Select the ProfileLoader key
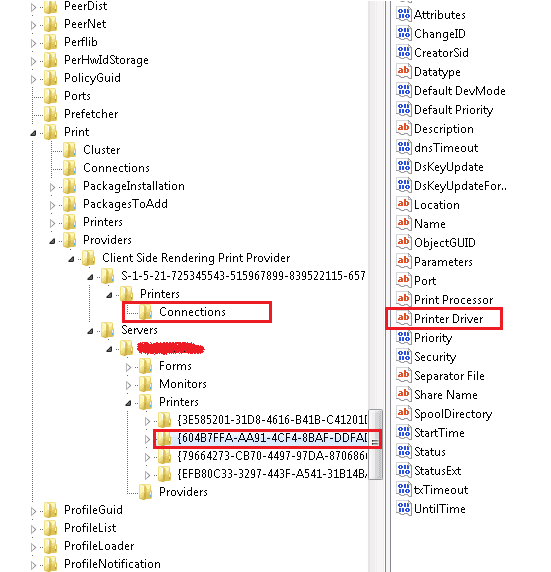 [99, 545]
